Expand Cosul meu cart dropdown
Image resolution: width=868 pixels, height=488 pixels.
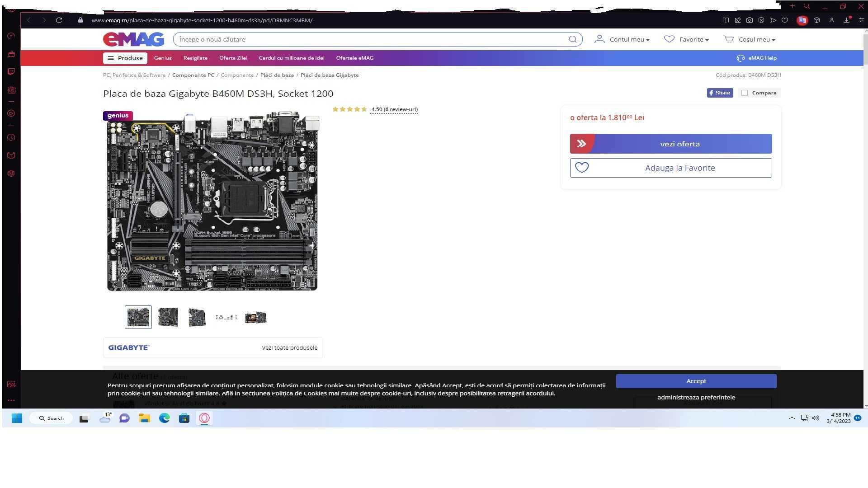(x=750, y=39)
